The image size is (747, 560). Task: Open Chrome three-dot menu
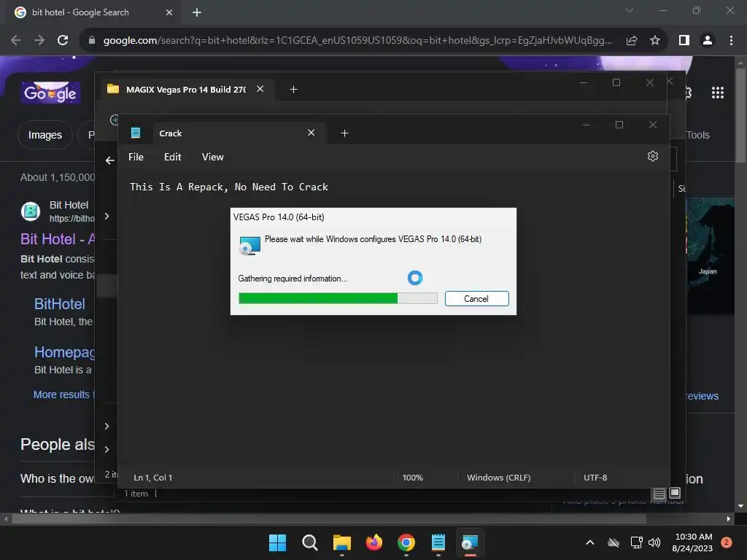click(x=731, y=41)
